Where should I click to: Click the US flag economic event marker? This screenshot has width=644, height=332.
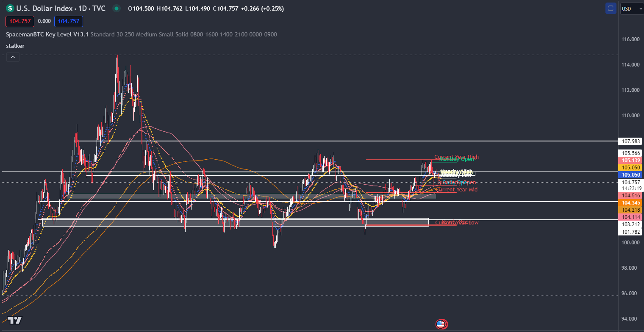tap(441, 324)
